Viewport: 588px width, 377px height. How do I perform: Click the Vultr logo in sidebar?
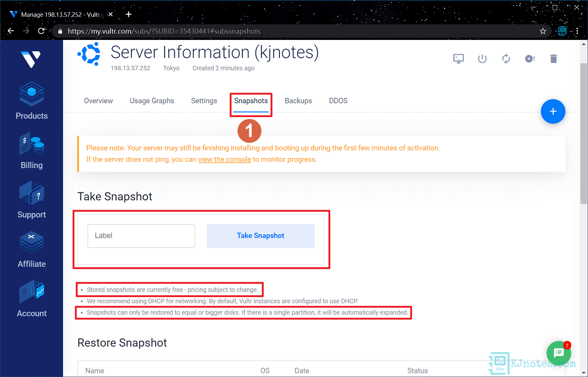(x=31, y=58)
